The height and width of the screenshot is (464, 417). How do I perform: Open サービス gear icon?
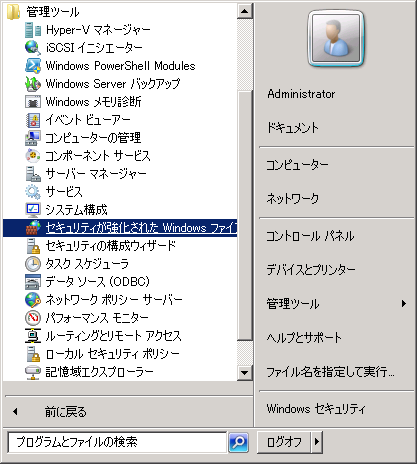33,192
